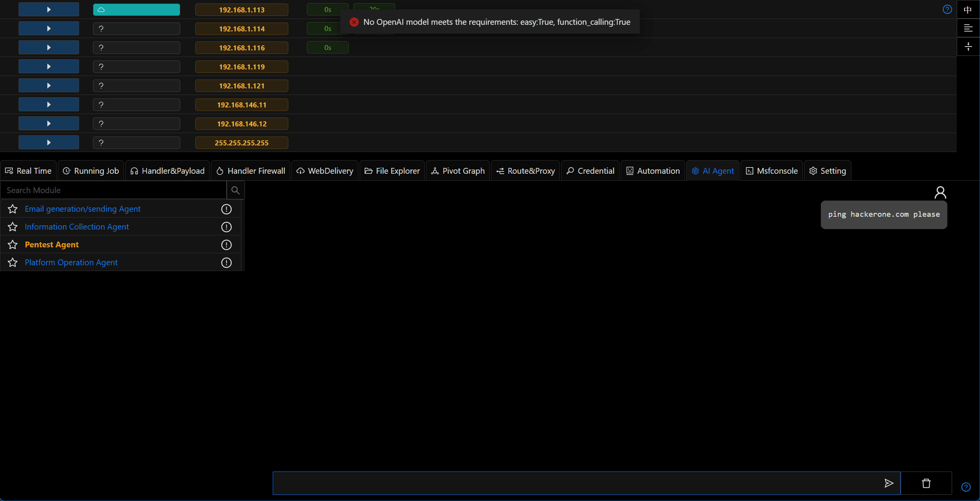Switch to the Msfconsole tab
Viewport: 980px width, 501px height.
pos(772,171)
